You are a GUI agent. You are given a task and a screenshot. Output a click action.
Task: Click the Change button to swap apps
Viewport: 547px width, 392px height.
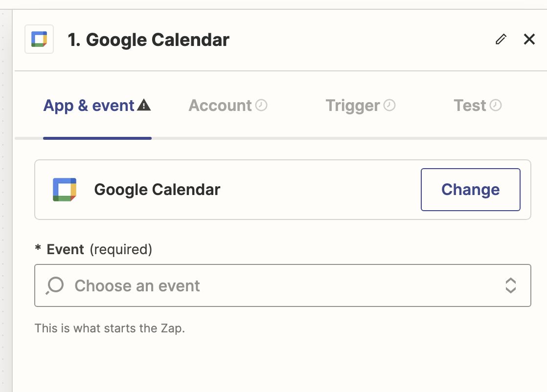470,189
